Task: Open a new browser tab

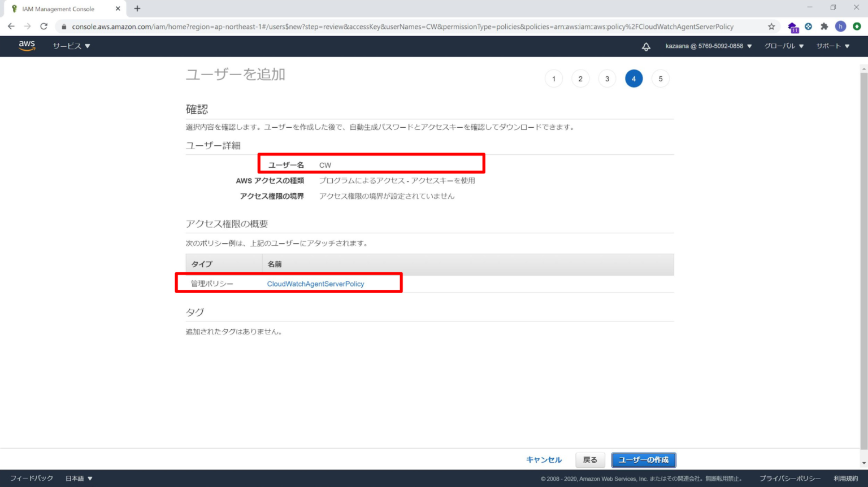Action: (137, 8)
